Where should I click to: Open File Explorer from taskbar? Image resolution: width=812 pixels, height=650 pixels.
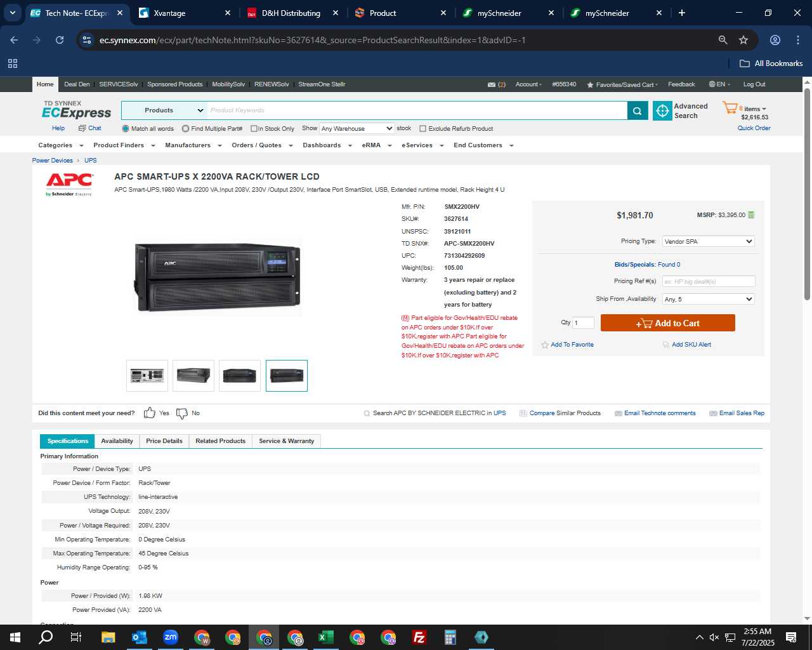[108, 637]
